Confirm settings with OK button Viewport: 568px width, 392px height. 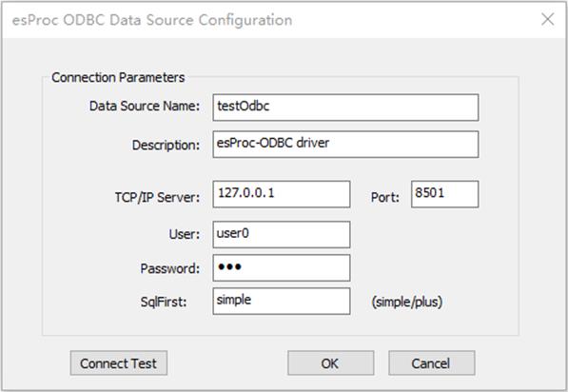click(331, 363)
